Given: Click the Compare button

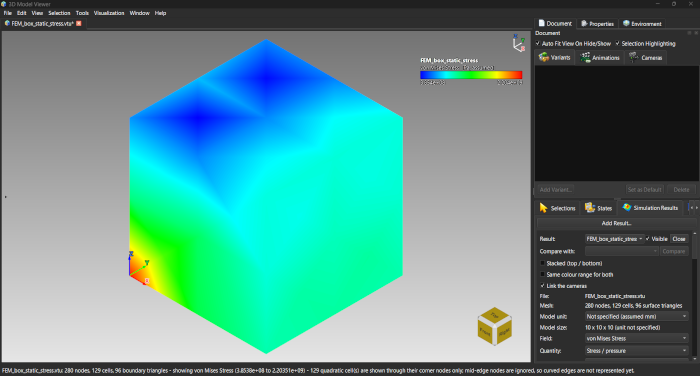Looking at the screenshot, I should tap(674, 251).
